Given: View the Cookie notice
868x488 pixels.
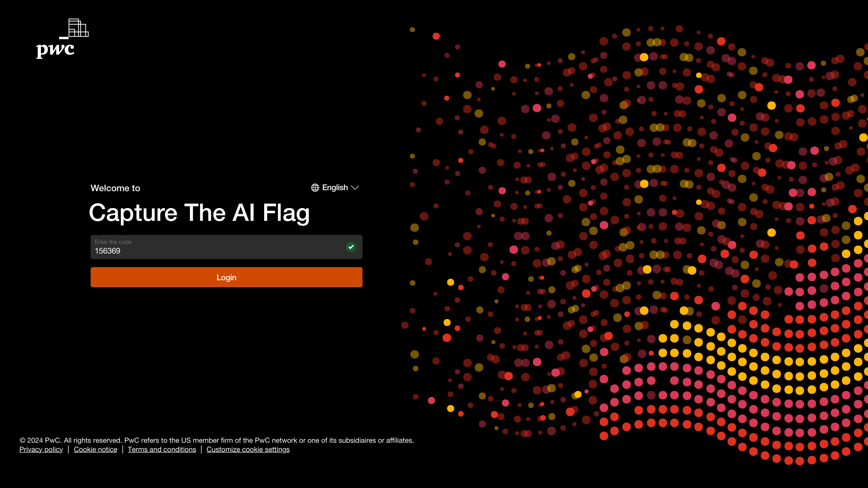Looking at the screenshot, I should coord(95,449).
